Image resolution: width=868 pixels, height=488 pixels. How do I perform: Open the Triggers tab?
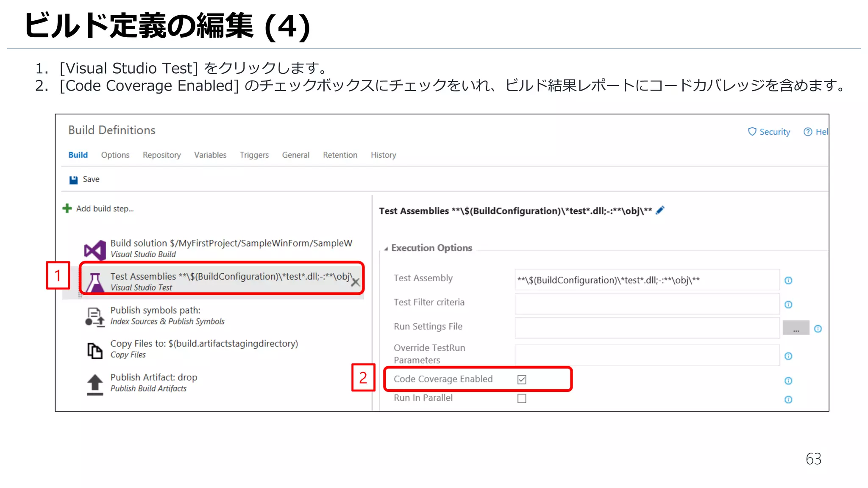click(x=254, y=155)
